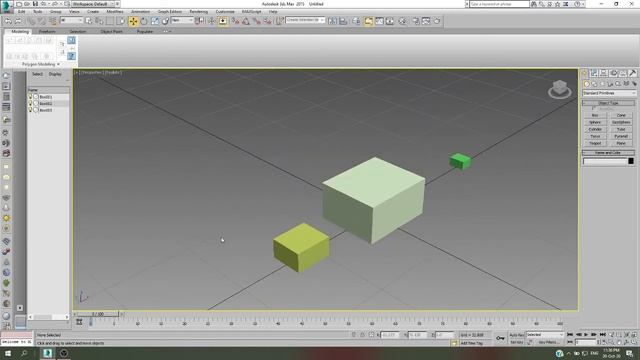This screenshot has height=360, width=640.
Task: Click the Play Animation button
Action: pos(587,335)
